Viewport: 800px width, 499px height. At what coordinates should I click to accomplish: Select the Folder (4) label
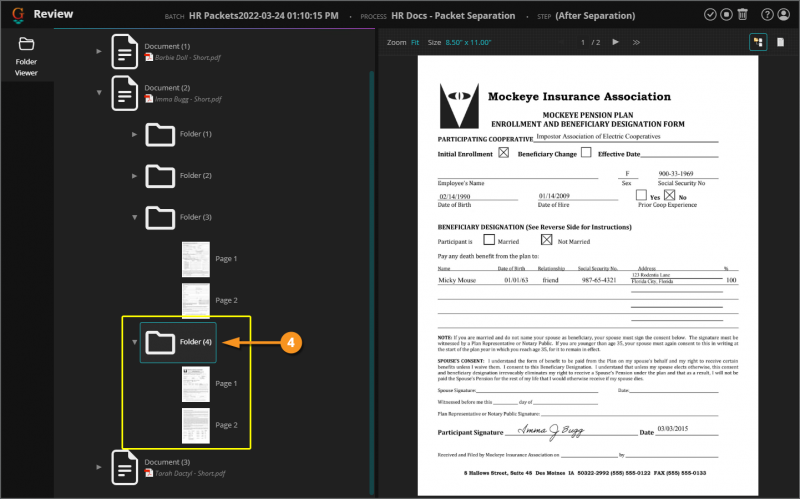(x=195, y=341)
